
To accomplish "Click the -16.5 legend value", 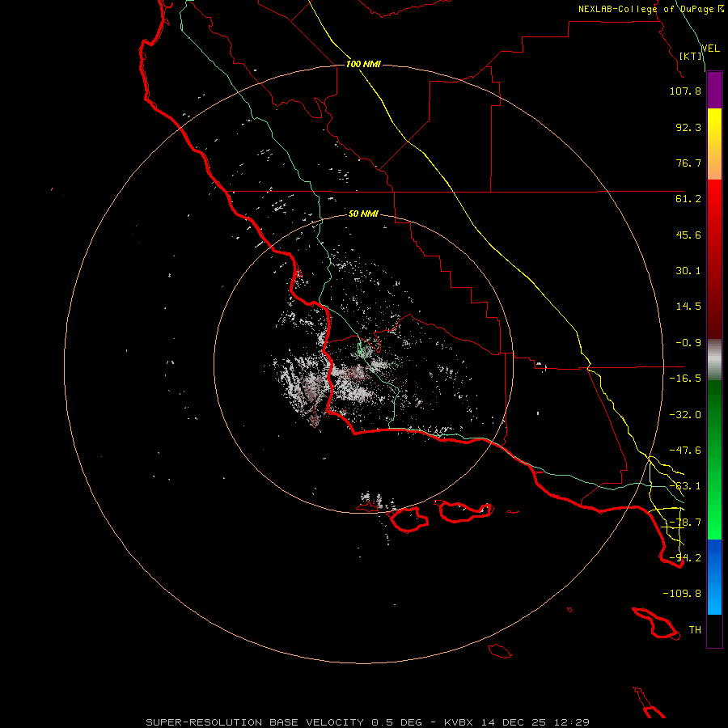I will pyautogui.click(x=685, y=379).
